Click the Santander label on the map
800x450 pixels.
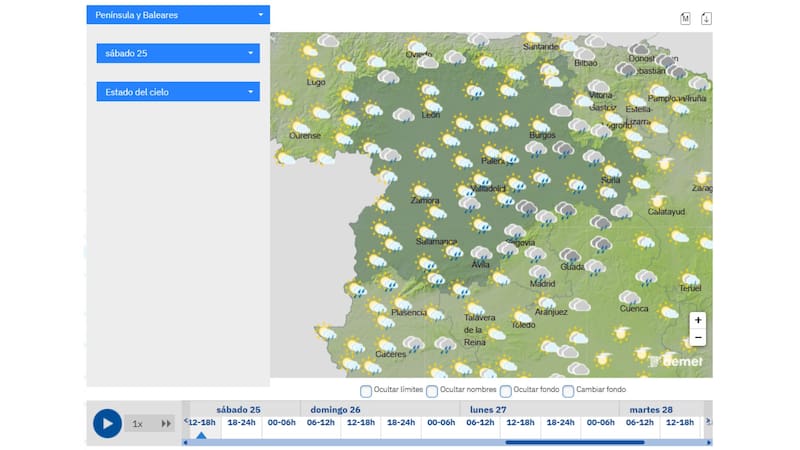coord(541,47)
